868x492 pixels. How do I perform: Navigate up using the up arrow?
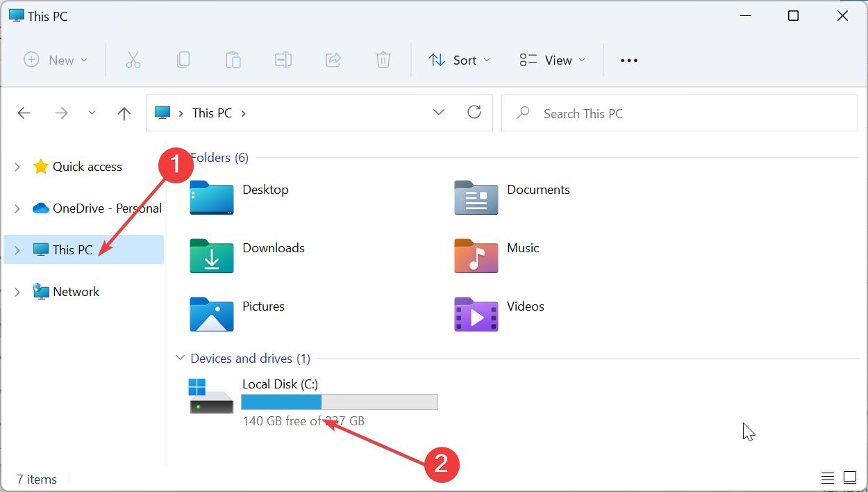124,113
